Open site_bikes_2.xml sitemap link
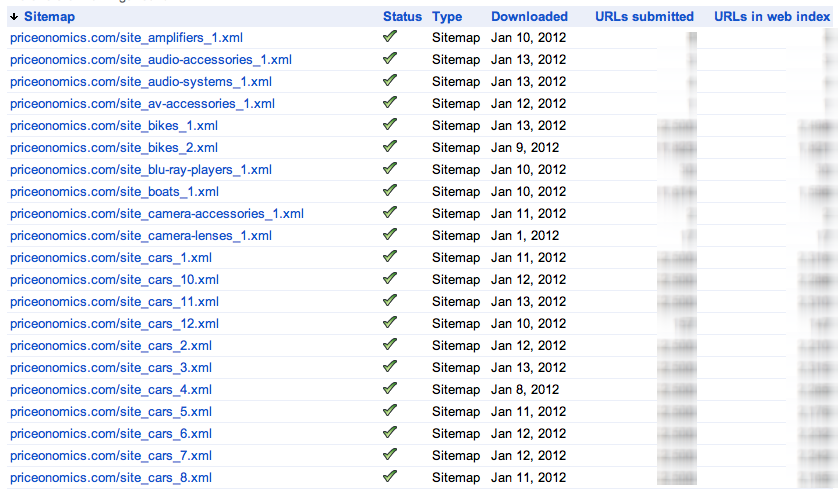The height and width of the screenshot is (489, 839). [x=114, y=148]
